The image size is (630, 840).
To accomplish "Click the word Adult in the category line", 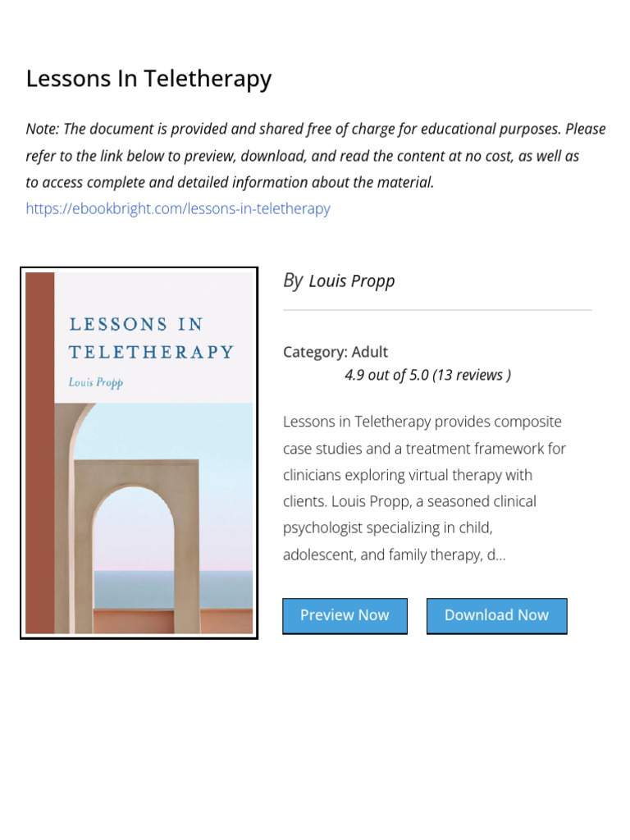I will point(370,352).
